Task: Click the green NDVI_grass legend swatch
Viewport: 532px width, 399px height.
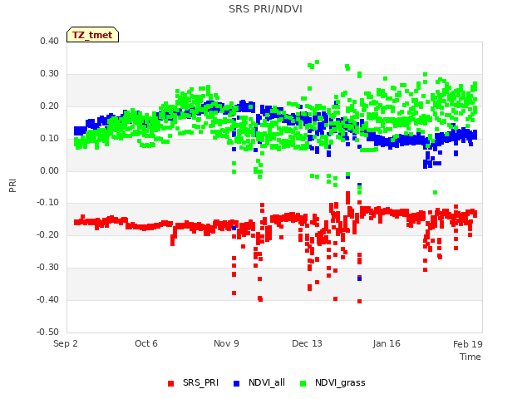Action: click(303, 383)
